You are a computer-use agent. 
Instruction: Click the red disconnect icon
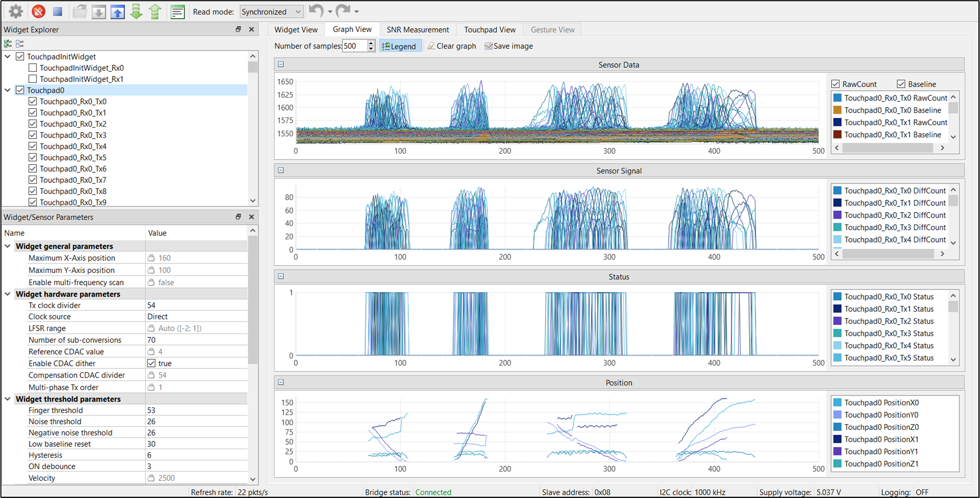(x=38, y=11)
